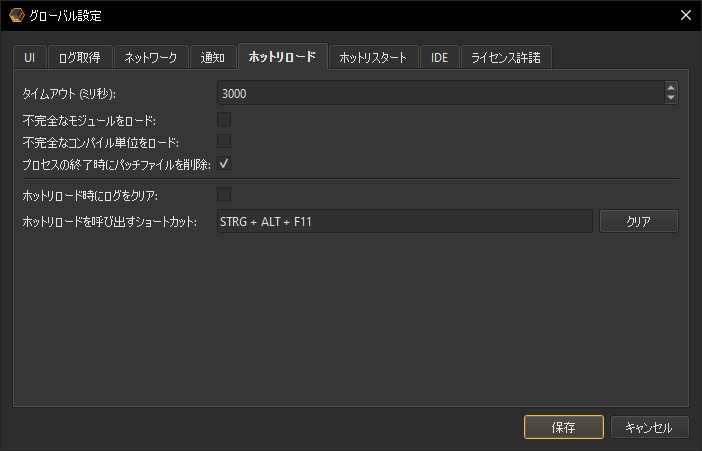
Task: Uncheck プロセスの終了時にパッチファイルを削除
Action: [x=224, y=163]
